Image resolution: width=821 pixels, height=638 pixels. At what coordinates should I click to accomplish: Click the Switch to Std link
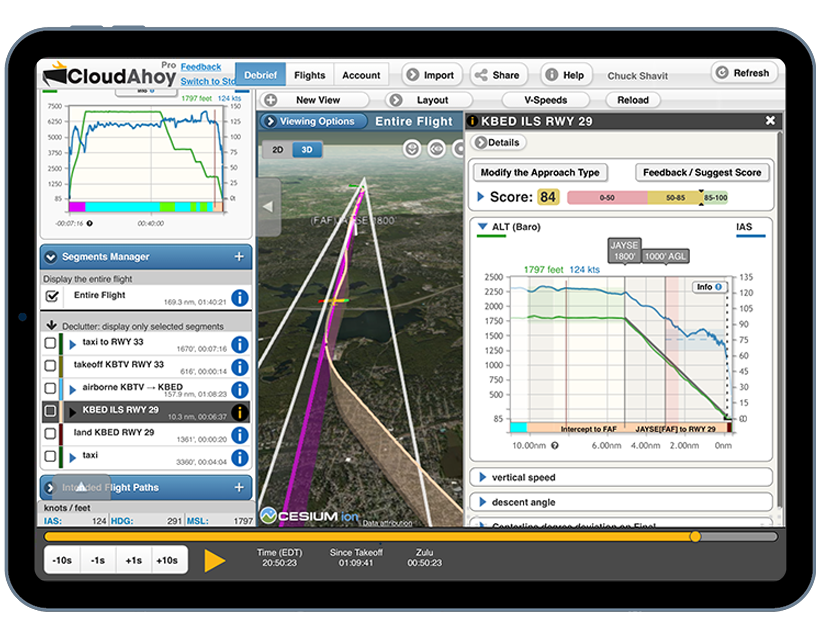208,81
